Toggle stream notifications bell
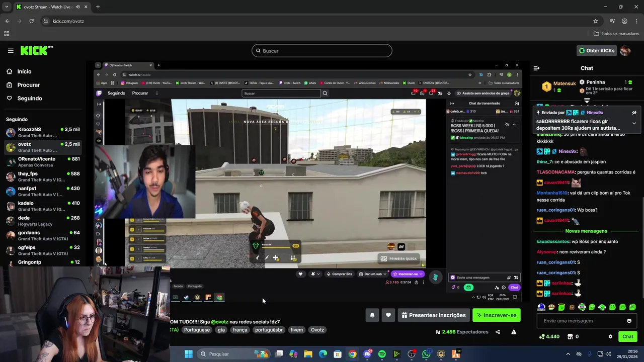 tap(372, 315)
